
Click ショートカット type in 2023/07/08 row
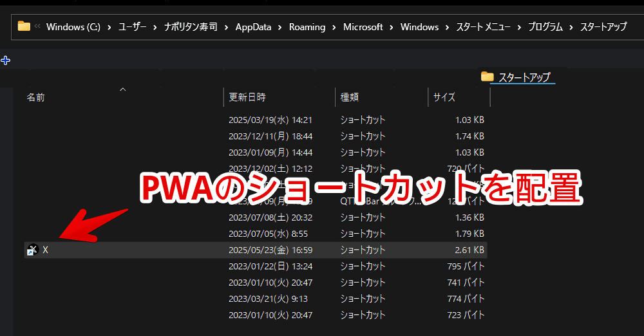coord(363,218)
